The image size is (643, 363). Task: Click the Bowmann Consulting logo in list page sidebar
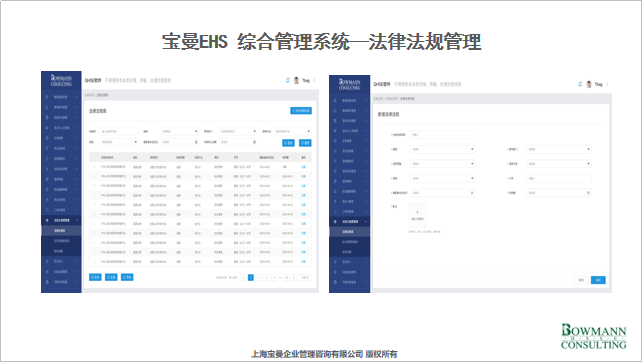(61, 80)
